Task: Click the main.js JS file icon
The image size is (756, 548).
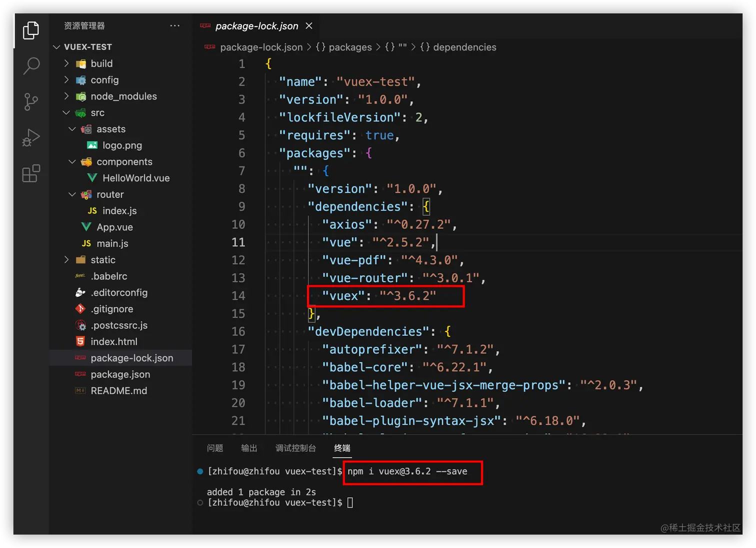Action: pyautogui.click(x=86, y=243)
